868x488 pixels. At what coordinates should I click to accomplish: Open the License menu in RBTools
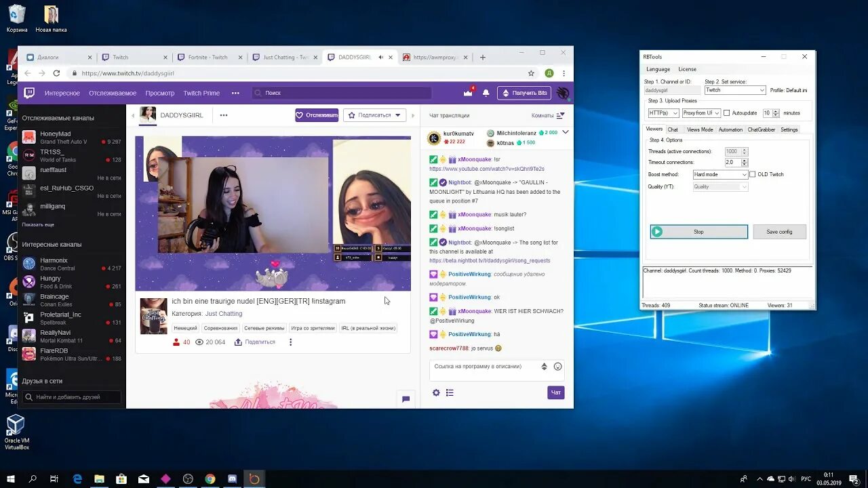tap(687, 69)
